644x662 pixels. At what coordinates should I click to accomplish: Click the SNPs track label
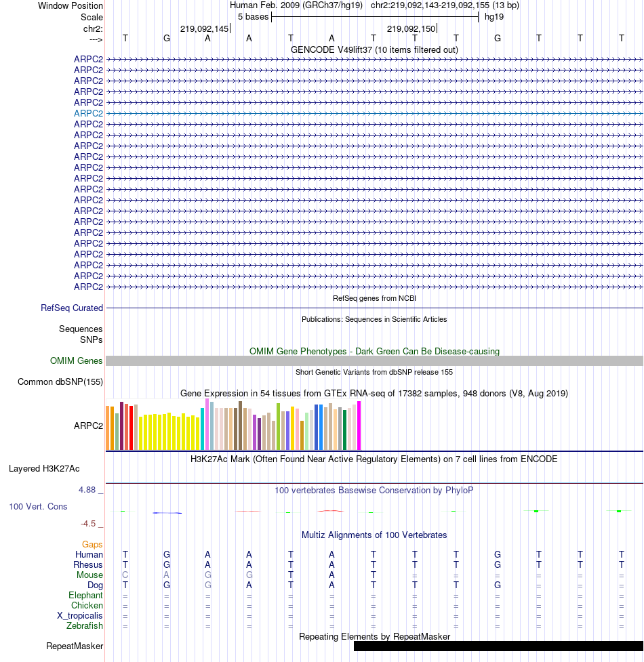(92, 340)
